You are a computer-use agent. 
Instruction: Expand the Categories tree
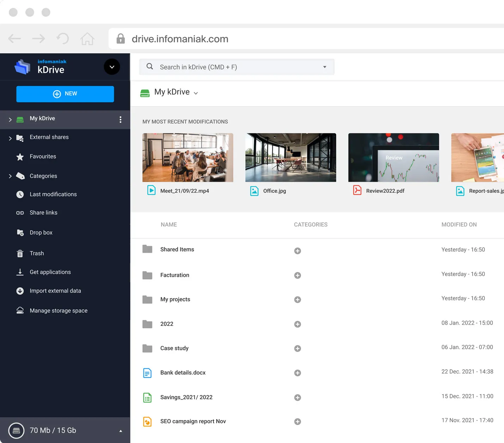(x=10, y=176)
